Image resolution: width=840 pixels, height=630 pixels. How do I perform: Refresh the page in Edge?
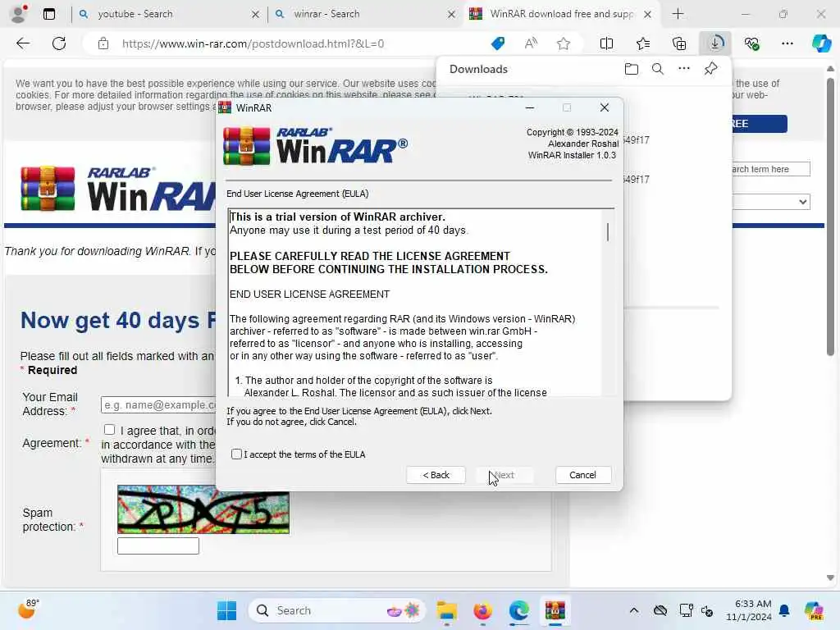pos(59,43)
